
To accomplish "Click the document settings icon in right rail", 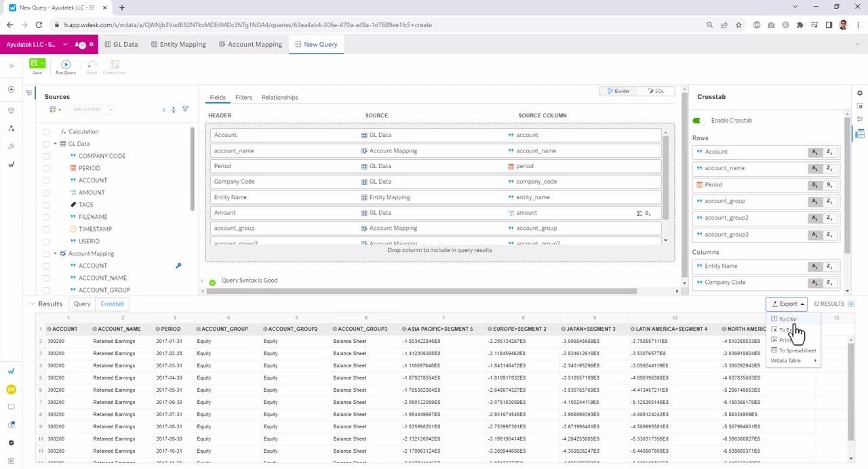I will coord(860,106).
